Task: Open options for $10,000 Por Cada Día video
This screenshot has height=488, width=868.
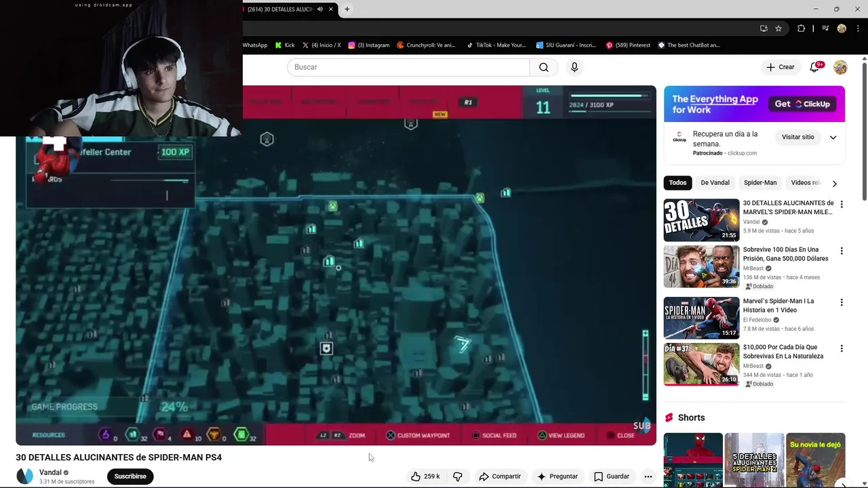Action: [x=842, y=348]
